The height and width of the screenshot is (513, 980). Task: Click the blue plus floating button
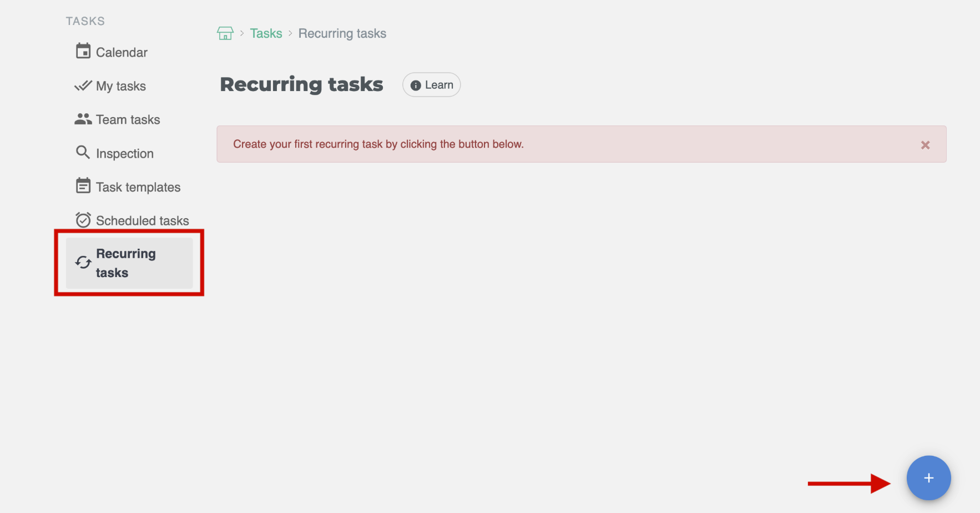[x=928, y=477]
